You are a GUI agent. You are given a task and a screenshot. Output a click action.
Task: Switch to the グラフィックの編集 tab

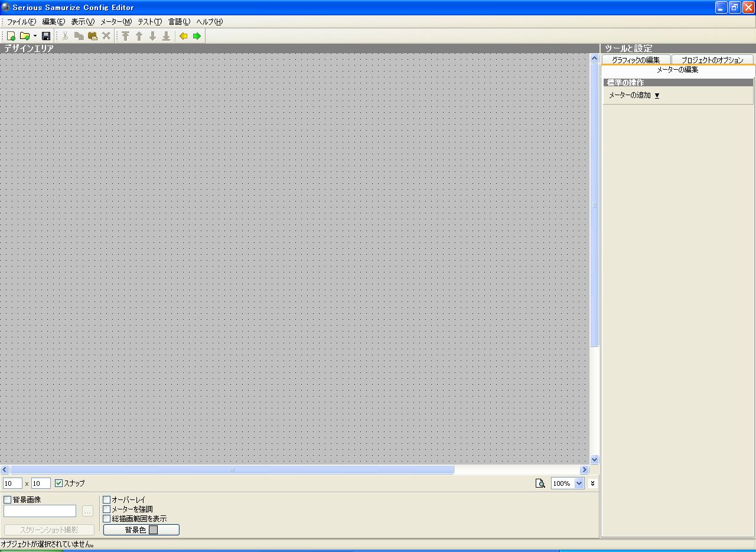pos(636,60)
